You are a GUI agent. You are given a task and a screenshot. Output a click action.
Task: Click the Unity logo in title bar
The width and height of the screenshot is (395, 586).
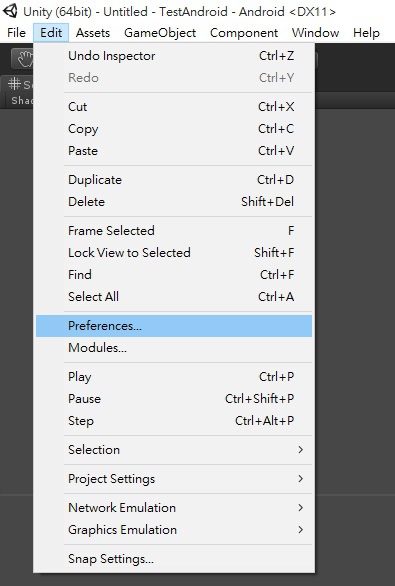click(10, 11)
